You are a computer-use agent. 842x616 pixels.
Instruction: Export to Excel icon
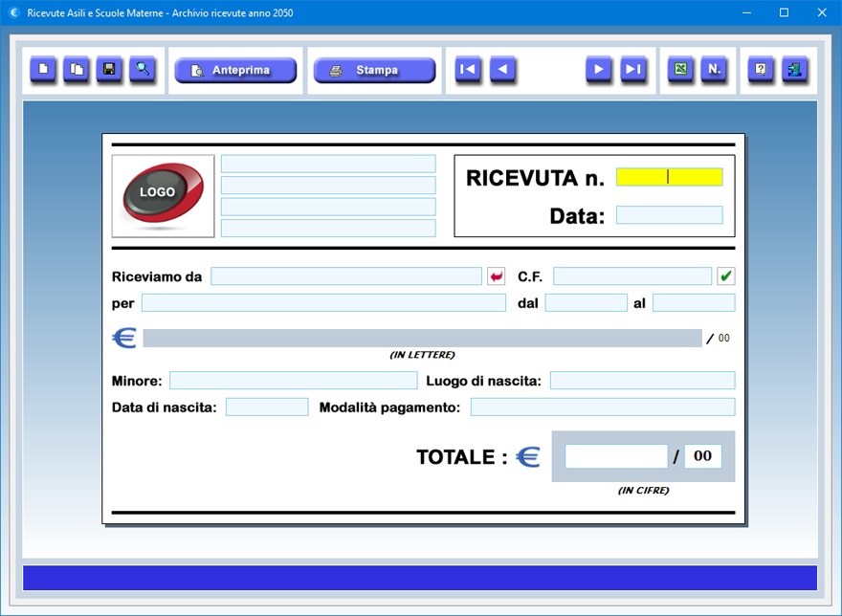[x=680, y=70]
